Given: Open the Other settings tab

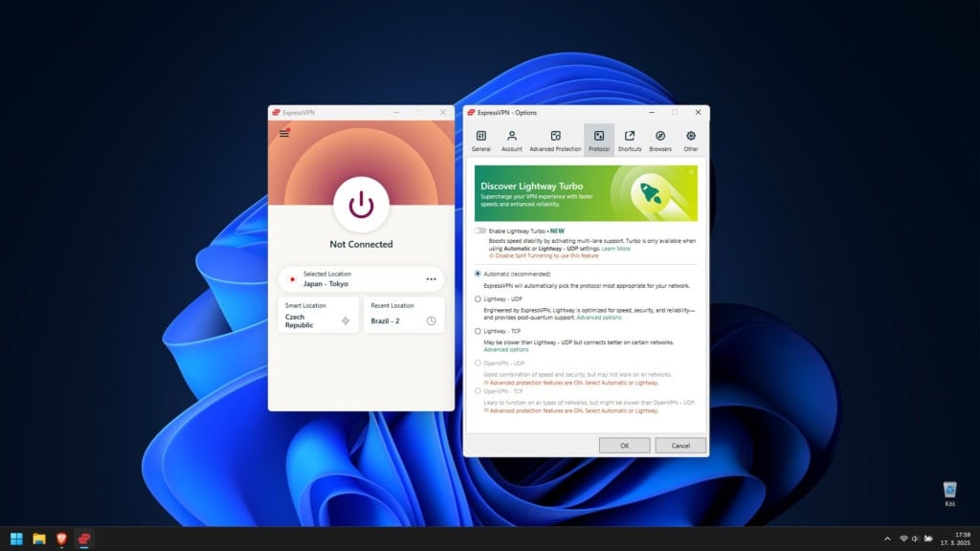Looking at the screenshot, I should (x=690, y=140).
